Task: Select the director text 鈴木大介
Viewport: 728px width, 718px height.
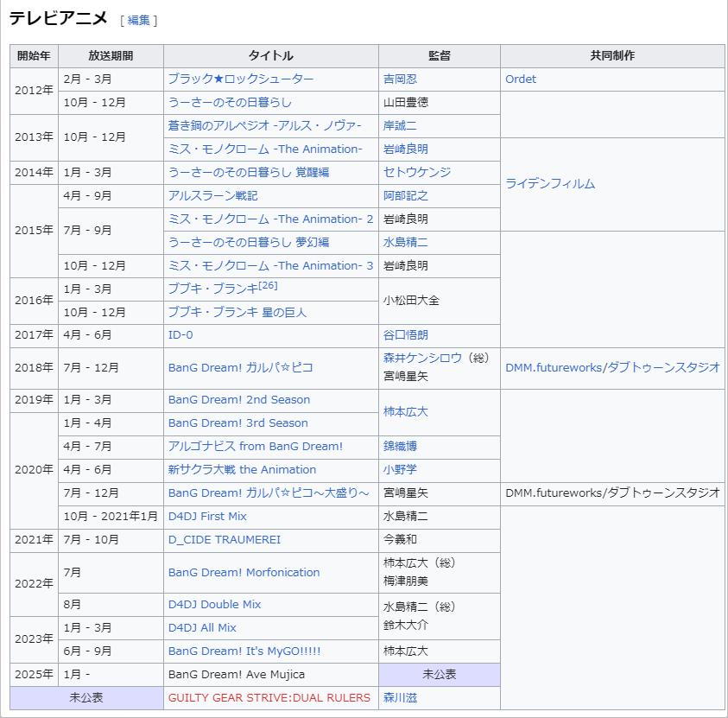Action: pos(405,626)
